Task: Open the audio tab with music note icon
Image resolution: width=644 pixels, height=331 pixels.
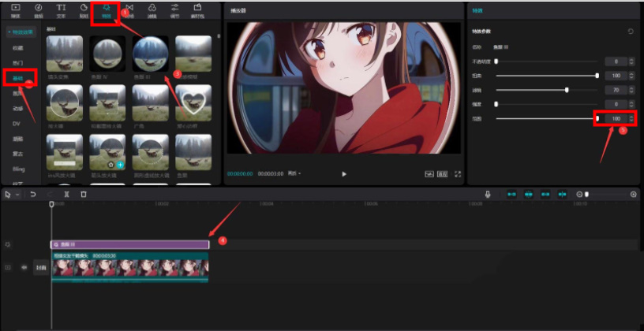Action: point(39,10)
